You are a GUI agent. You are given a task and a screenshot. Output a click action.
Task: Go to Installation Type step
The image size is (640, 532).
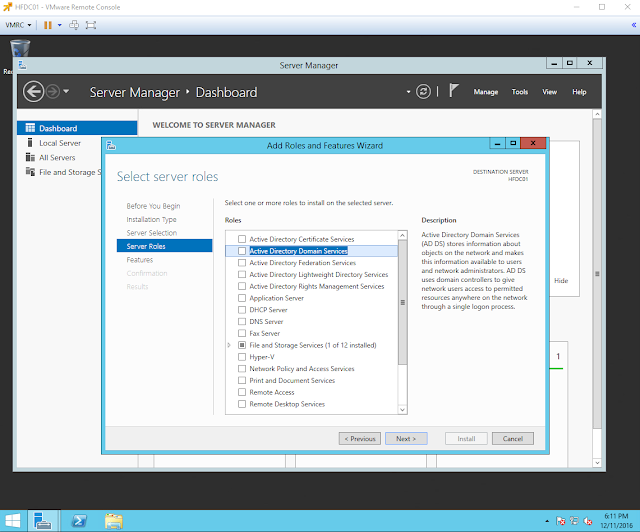pyautogui.click(x=151, y=219)
